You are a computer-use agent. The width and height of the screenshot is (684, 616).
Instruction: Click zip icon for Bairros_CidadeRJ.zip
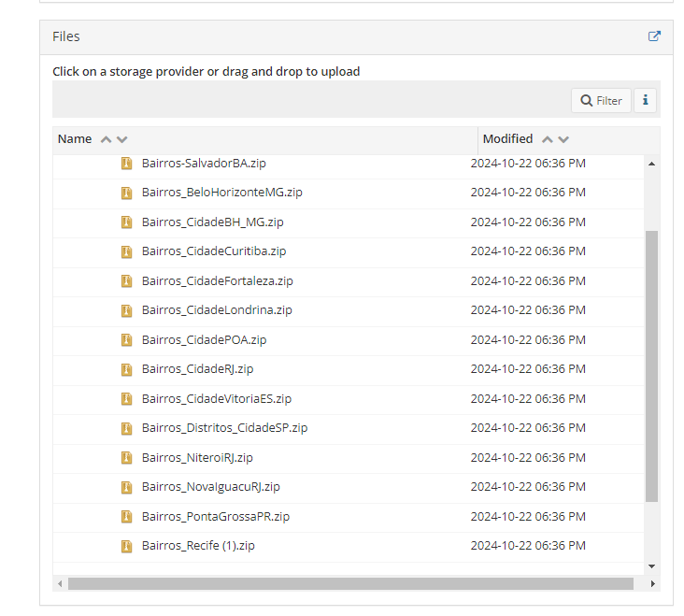click(x=126, y=369)
